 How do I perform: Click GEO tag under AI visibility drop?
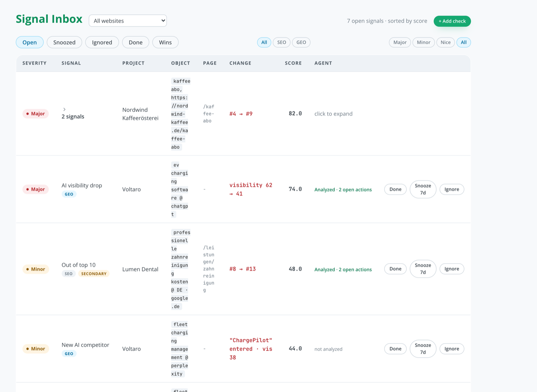(x=69, y=194)
